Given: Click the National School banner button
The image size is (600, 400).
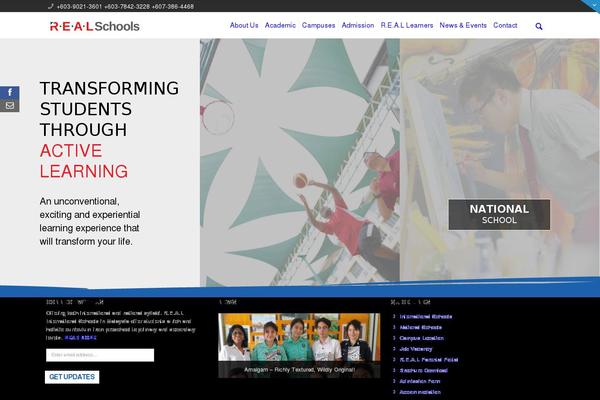Looking at the screenshot, I should tap(499, 214).
